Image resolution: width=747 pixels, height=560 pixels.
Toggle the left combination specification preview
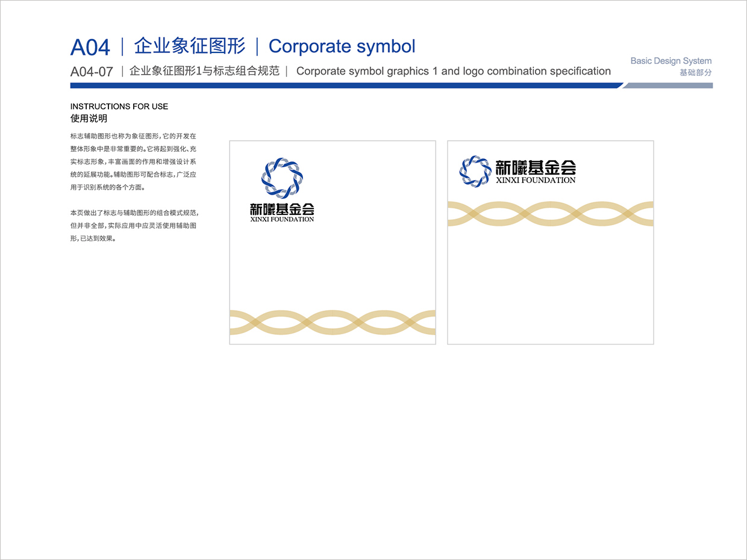coord(333,242)
